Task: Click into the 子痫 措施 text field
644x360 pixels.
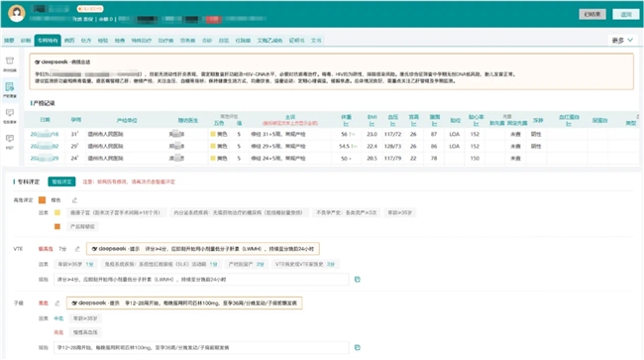Action: [x=201, y=348]
